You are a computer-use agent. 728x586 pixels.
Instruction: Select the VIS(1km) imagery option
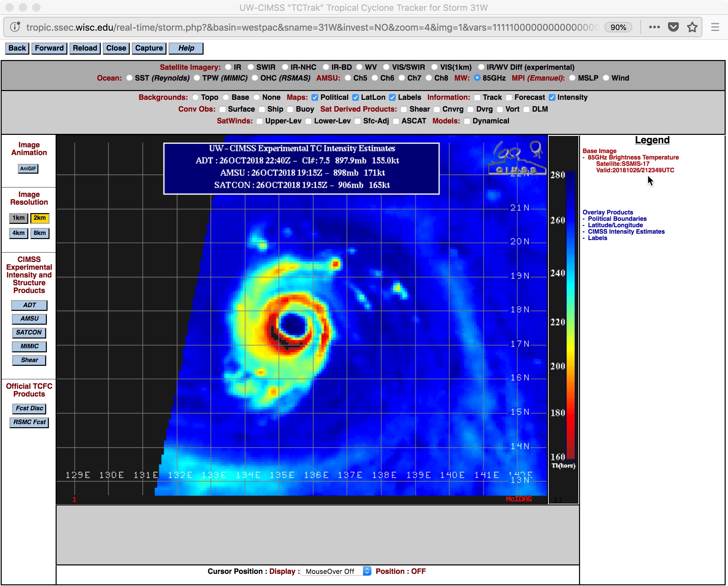click(434, 67)
